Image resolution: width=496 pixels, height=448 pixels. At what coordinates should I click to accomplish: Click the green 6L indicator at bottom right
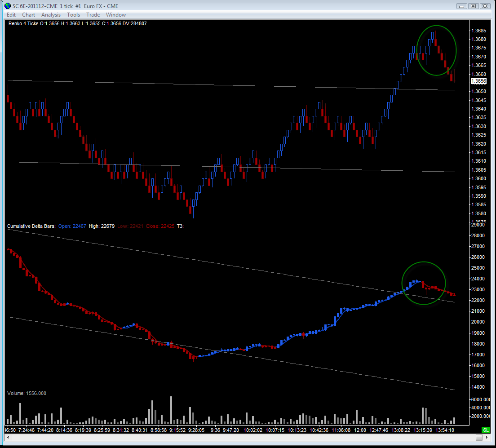(485, 430)
